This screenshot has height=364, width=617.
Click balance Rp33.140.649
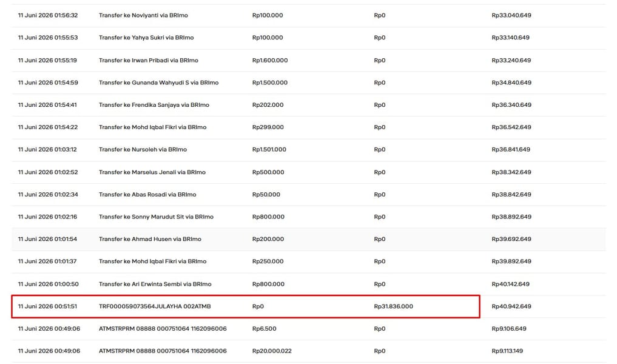510,38
